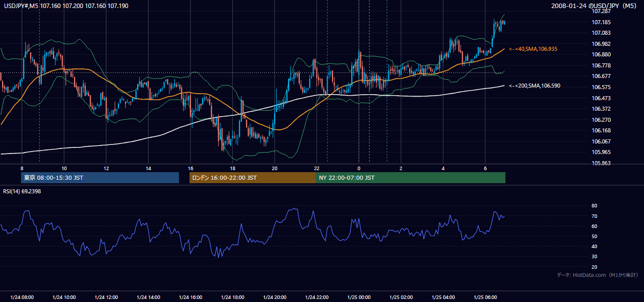Click the 40 SMA 106.935 label
The height and width of the screenshot is (302, 644).
coord(533,49)
